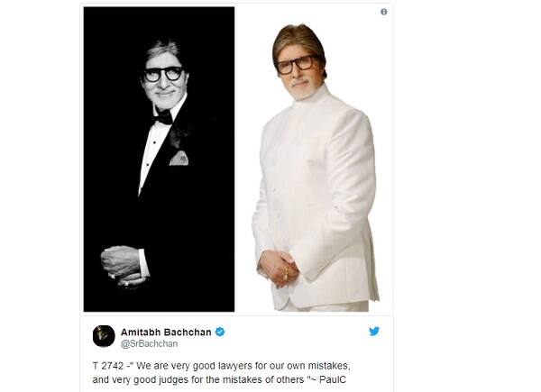Open the black-and-white tuxedo photo

point(159,160)
